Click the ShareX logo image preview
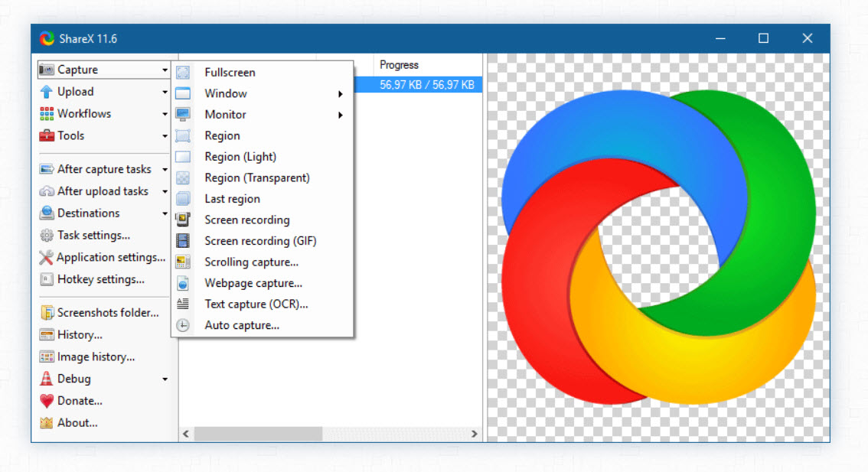Image resolution: width=868 pixels, height=472 pixels. tap(658, 247)
